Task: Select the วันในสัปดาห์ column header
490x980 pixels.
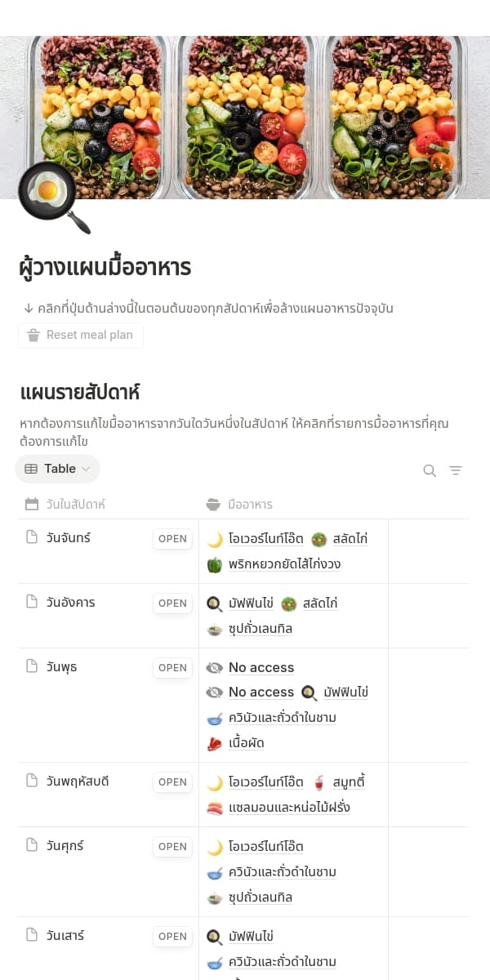Action: (x=76, y=505)
